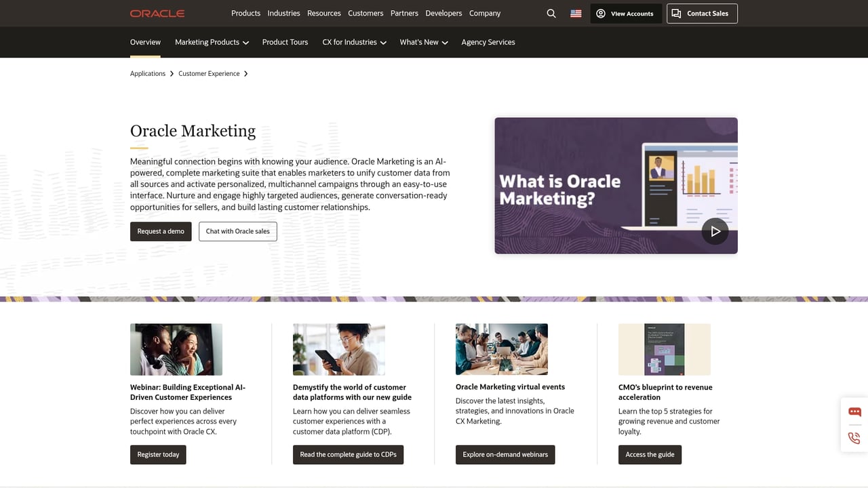
Task: Expand the Marketing Products dropdown
Action: 212,42
